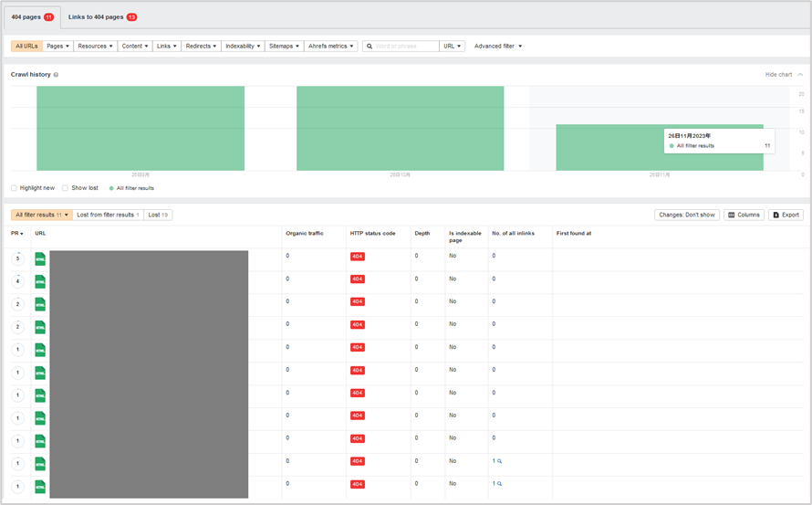Open the Links to 404 pages tab
Screen dimensions: 812x505
tap(102, 17)
